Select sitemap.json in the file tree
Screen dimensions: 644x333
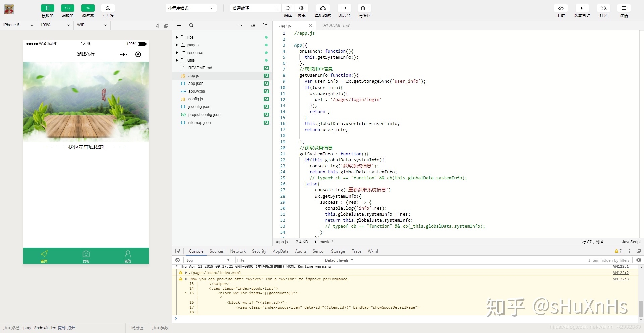[x=222, y=123]
